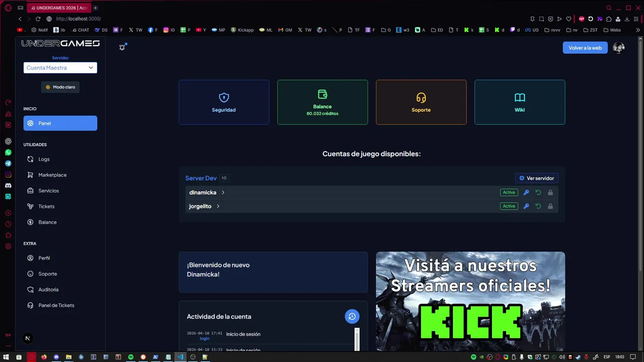This screenshot has height=362, width=644.
Task: Click the h5 tag beside Server Dev
Action: pyautogui.click(x=224, y=178)
